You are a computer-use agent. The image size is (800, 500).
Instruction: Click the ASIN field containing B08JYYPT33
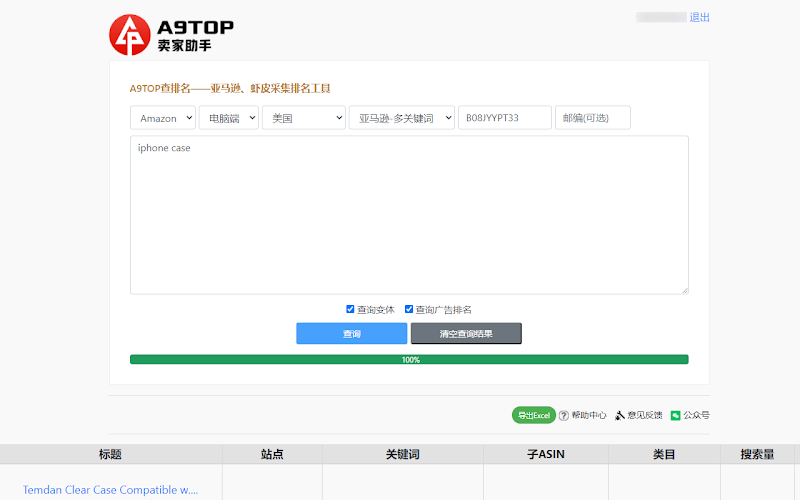(x=505, y=118)
